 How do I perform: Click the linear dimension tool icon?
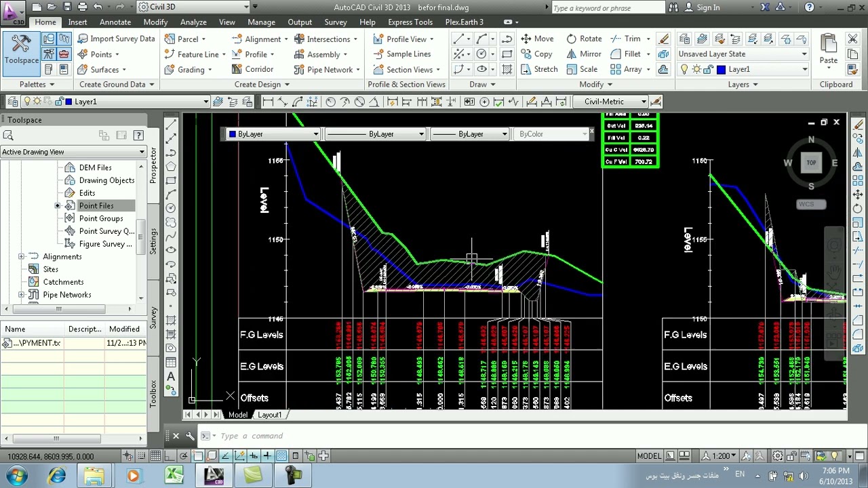pyautogui.click(x=268, y=102)
